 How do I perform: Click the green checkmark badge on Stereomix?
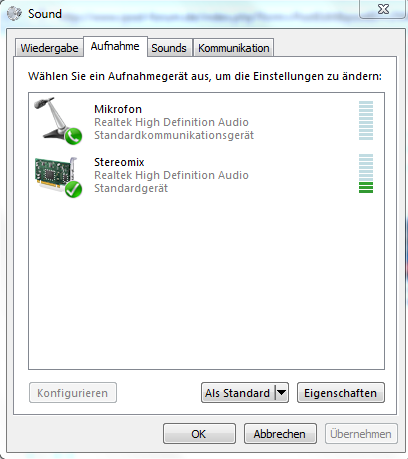(x=73, y=189)
